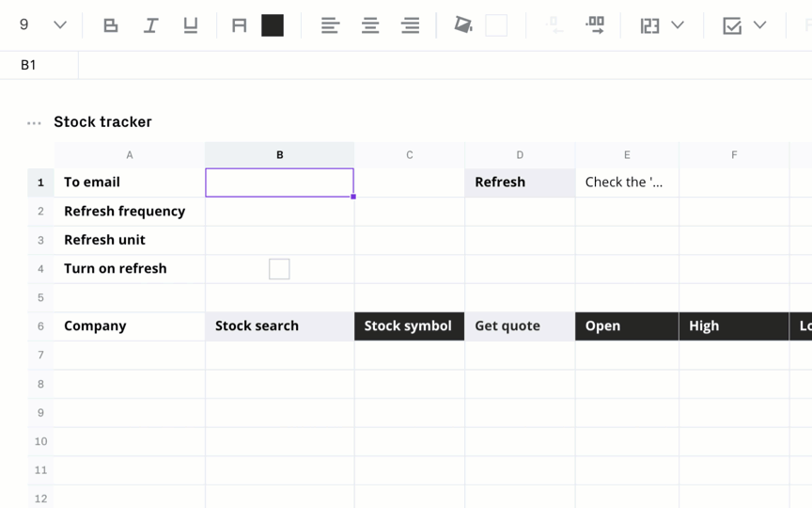This screenshot has height=508, width=812.
Task: Select column E header
Action: [627, 155]
